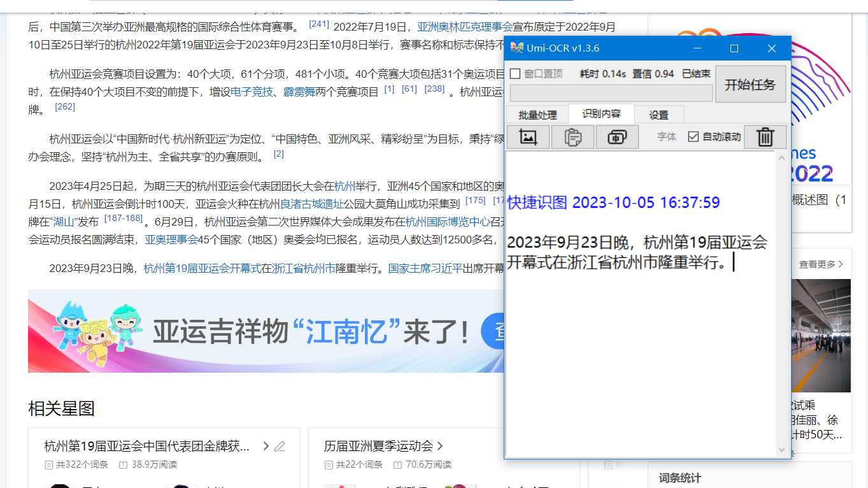868x488 pixels.
Task: Expand the 杭州第19届亚运会中国代表团金牌获 card chevron
Action: 266,447
